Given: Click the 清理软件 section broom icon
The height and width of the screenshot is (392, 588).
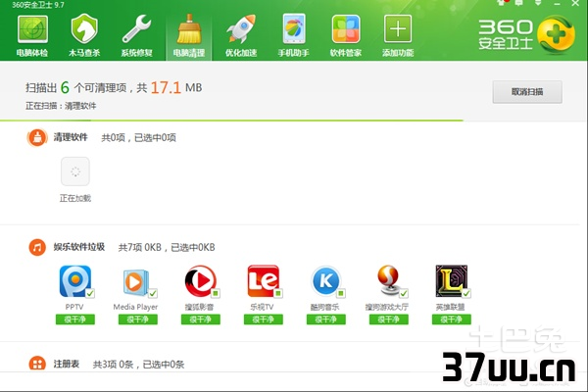Looking at the screenshot, I should pos(37,137).
